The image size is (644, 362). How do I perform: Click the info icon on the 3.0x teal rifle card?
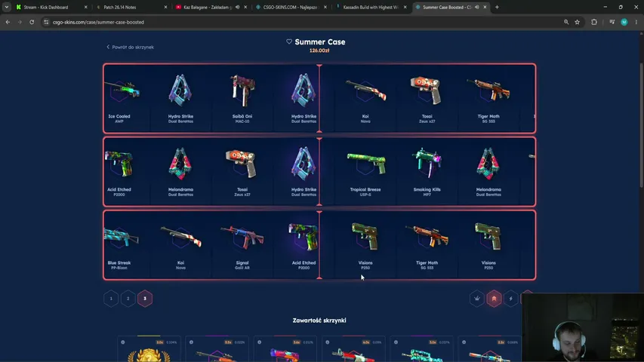point(396,342)
